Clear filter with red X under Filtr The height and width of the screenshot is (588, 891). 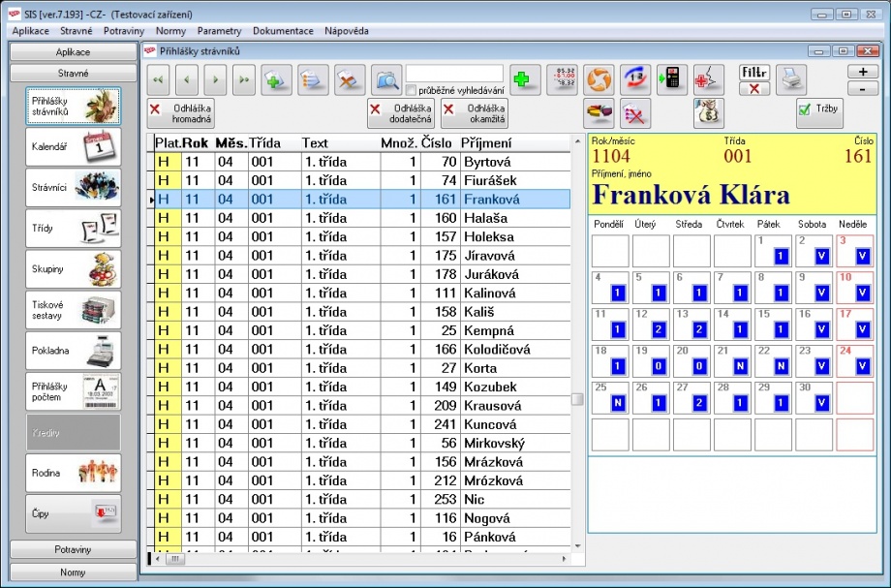[x=754, y=88]
